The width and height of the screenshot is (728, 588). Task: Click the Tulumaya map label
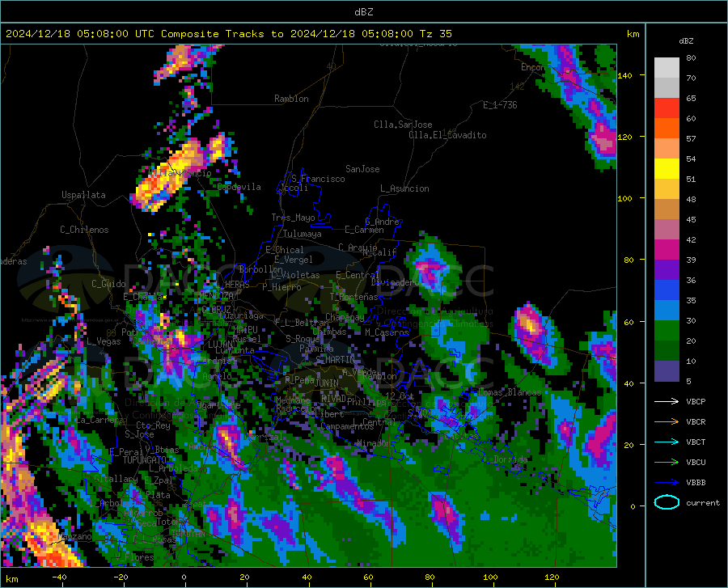click(303, 234)
